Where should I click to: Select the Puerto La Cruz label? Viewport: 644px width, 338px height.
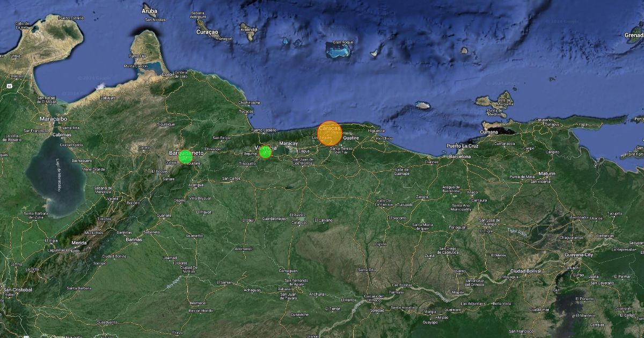[x=463, y=145]
